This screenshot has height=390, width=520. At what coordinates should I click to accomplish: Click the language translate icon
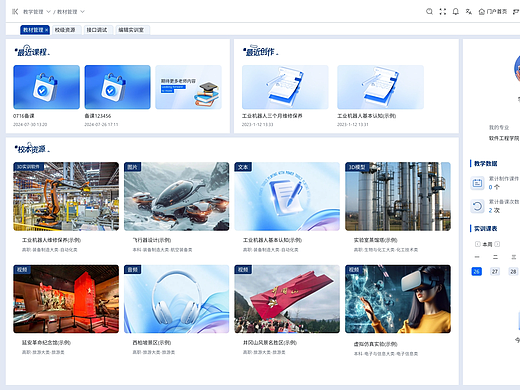[x=469, y=12]
